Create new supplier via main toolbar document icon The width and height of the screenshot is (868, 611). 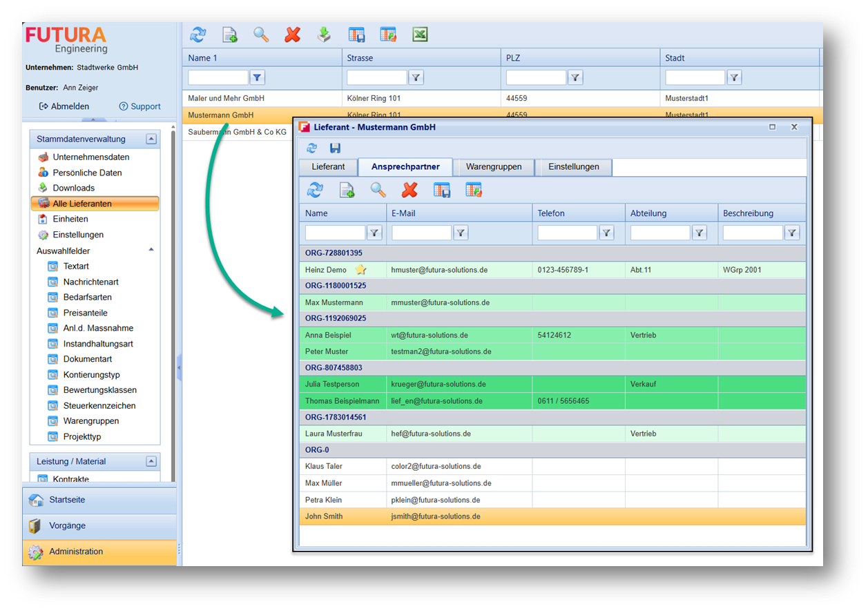coord(229,35)
